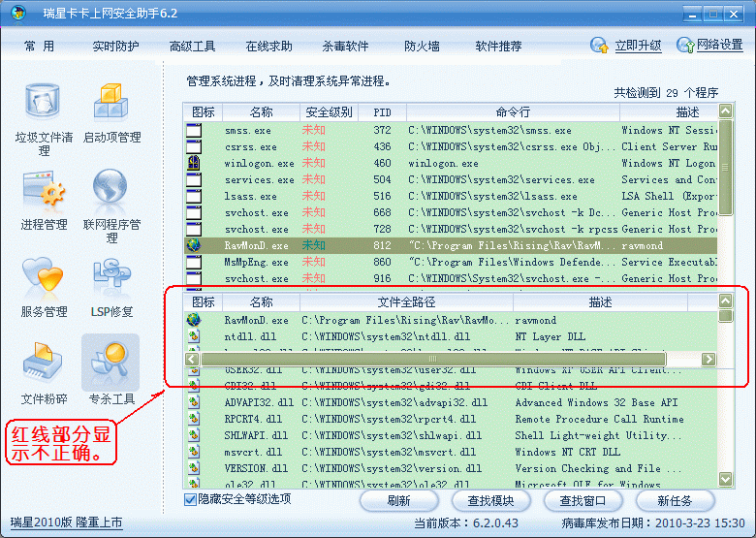The width and height of the screenshot is (756, 538).
Task: Open the 瑞星2010版 隆重上市 link
Action: (x=67, y=522)
